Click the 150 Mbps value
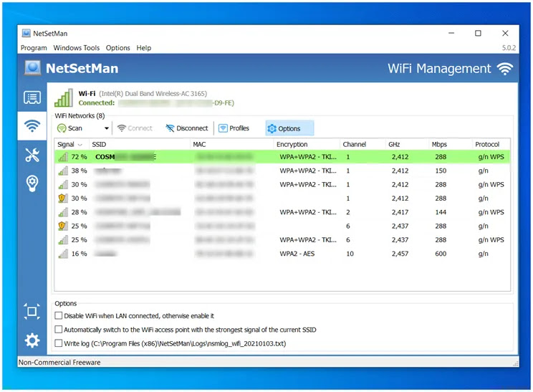The width and height of the screenshot is (533, 392). [x=441, y=171]
